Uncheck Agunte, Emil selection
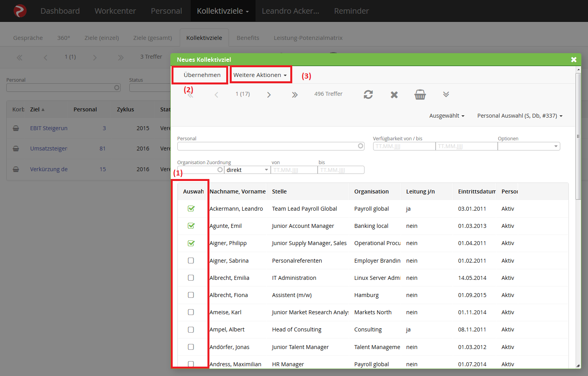The width and height of the screenshot is (588, 376). coord(191,226)
